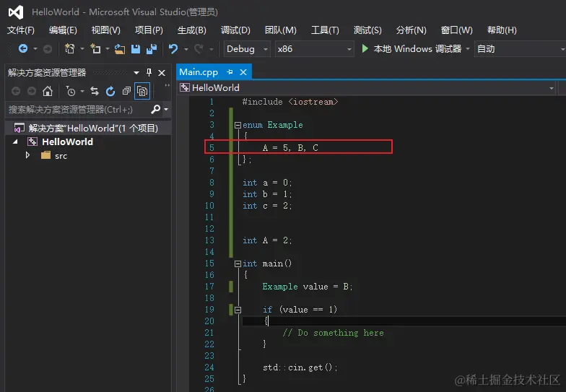The height and width of the screenshot is (392, 566).
Task: Toggle the pin on the Main.cpp tab
Action: [230, 72]
